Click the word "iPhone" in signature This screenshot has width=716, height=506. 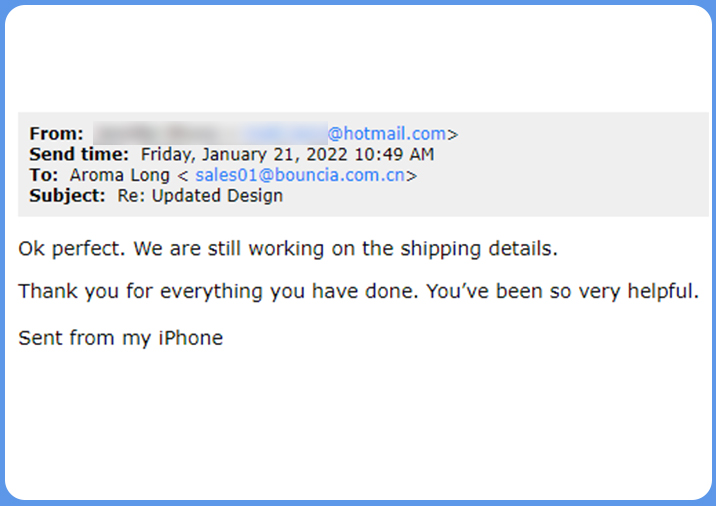(x=189, y=338)
